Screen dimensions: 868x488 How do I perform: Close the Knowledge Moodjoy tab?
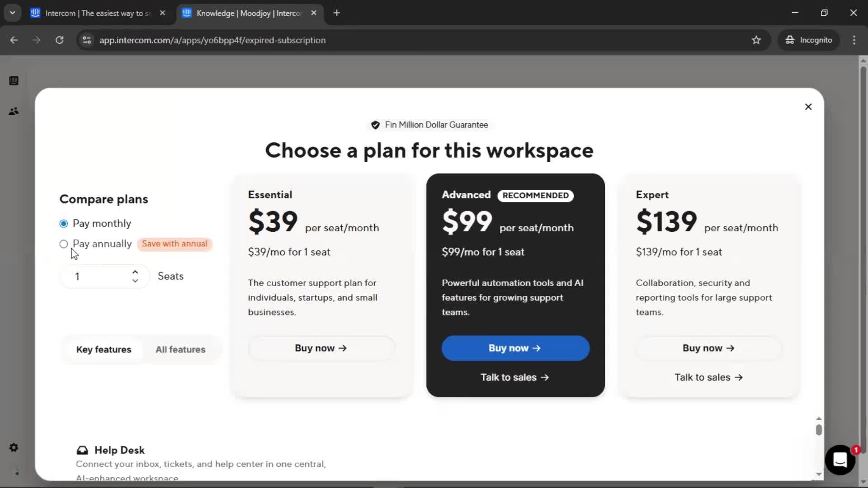[314, 13]
